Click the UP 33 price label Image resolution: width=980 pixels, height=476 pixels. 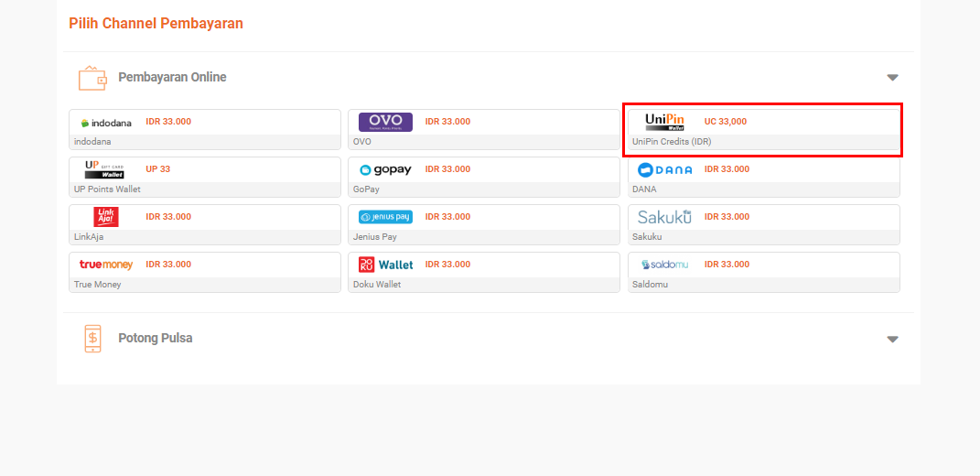158,168
